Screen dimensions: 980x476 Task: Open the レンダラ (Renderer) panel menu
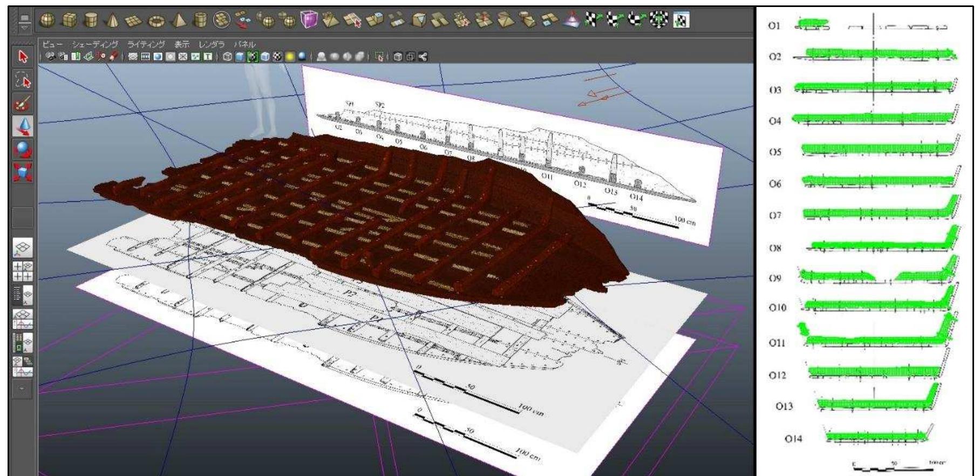pyautogui.click(x=211, y=44)
